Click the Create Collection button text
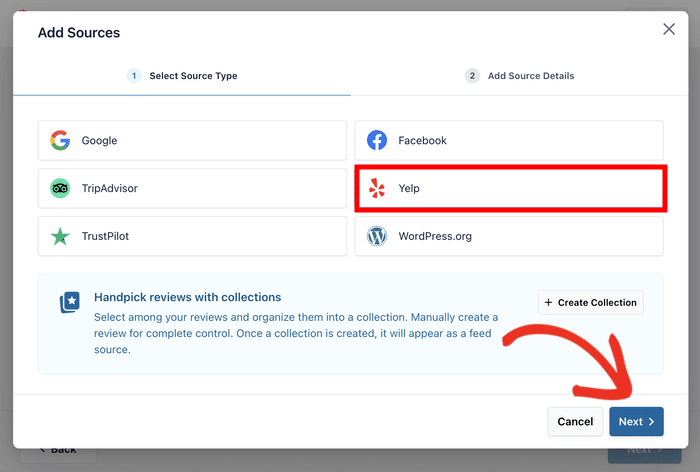Image resolution: width=700 pixels, height=472 pixels. (x=597, y=303)
